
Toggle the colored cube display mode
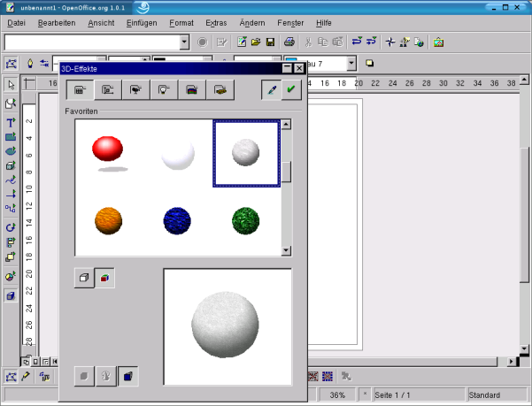(104, 278)
